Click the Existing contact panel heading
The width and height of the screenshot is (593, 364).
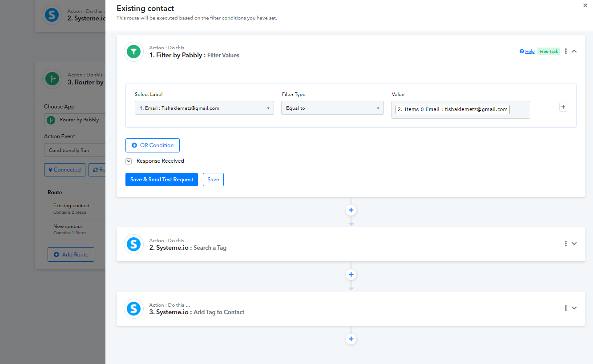(145, 8)
